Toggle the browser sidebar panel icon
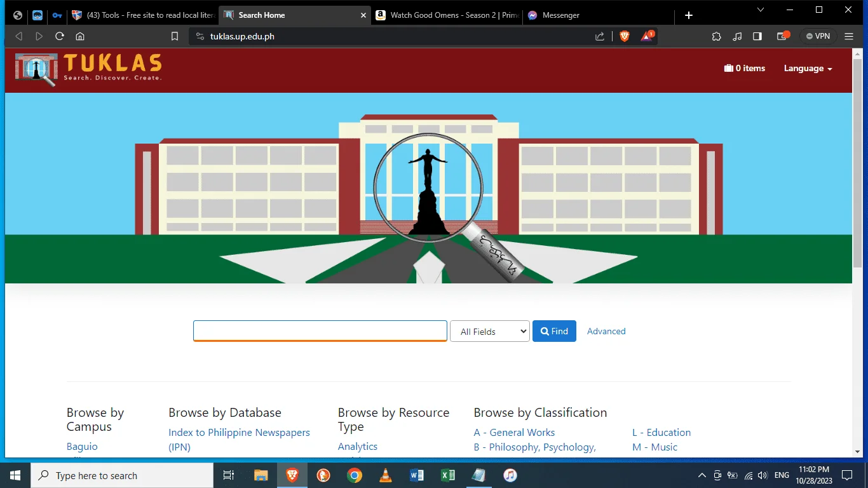The image size is (868, 488). (x=757, y=36)
